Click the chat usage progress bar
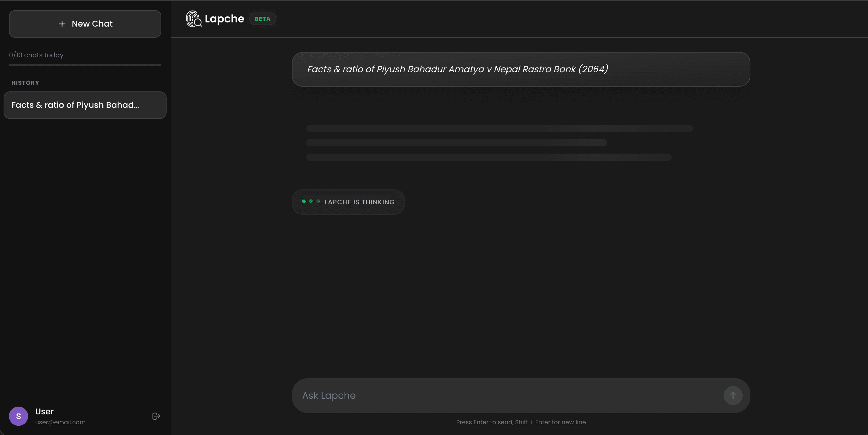Viewport: 868px width, 435px height. tap(85, 65)
